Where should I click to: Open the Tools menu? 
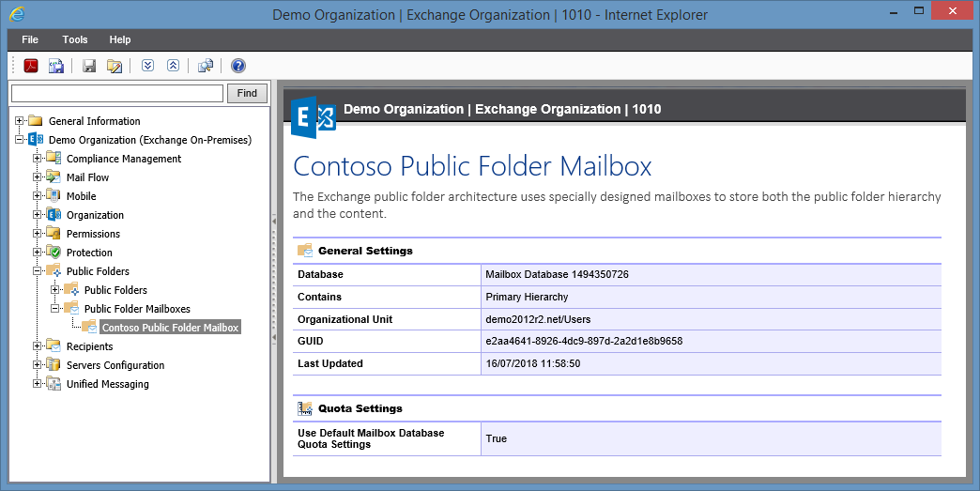[75, 39]
